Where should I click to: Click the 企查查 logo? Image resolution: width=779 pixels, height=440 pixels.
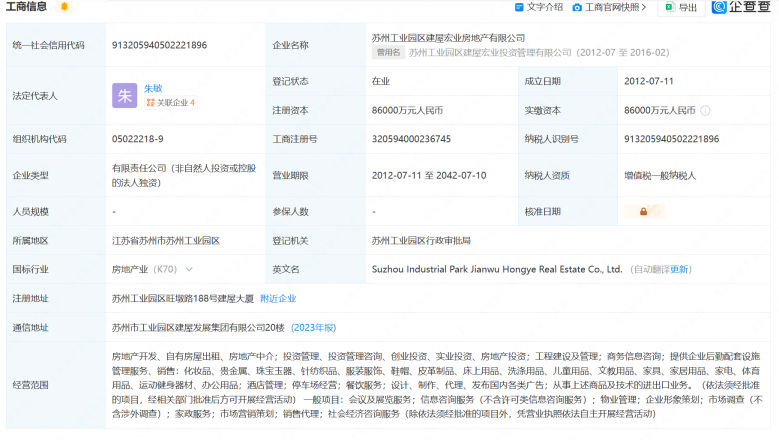741,7
